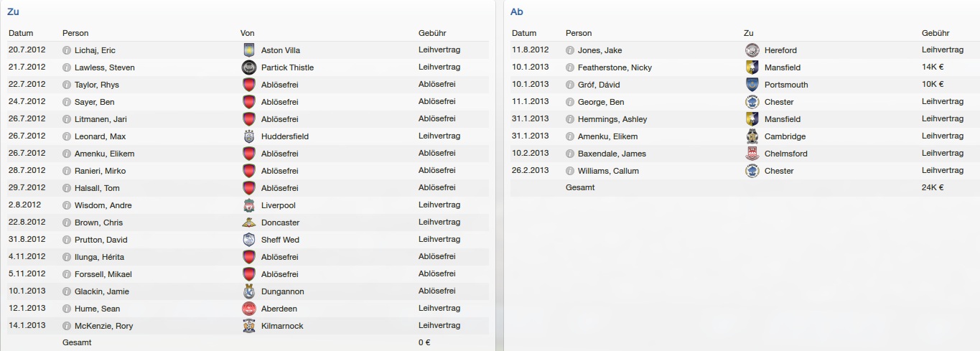This screenshot has width=980, height=351.
Task: Select the Forssell, Mikael transfer row
Action: pos(248,274)
